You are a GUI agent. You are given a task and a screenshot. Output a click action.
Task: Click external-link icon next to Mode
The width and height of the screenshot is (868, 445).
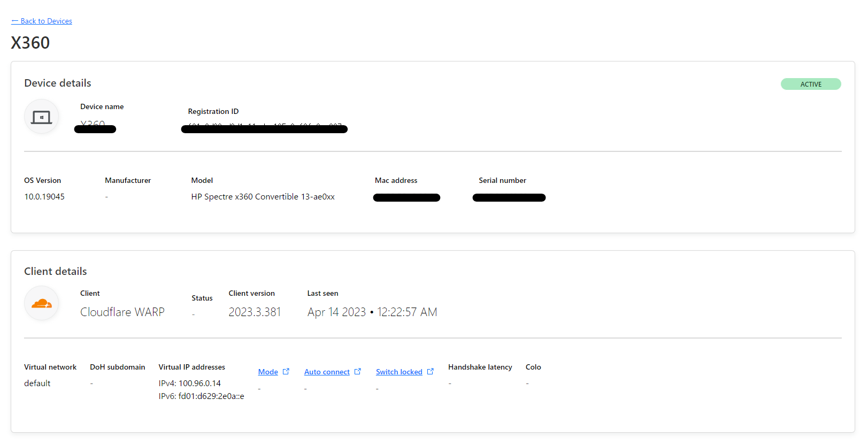point(286,371)
